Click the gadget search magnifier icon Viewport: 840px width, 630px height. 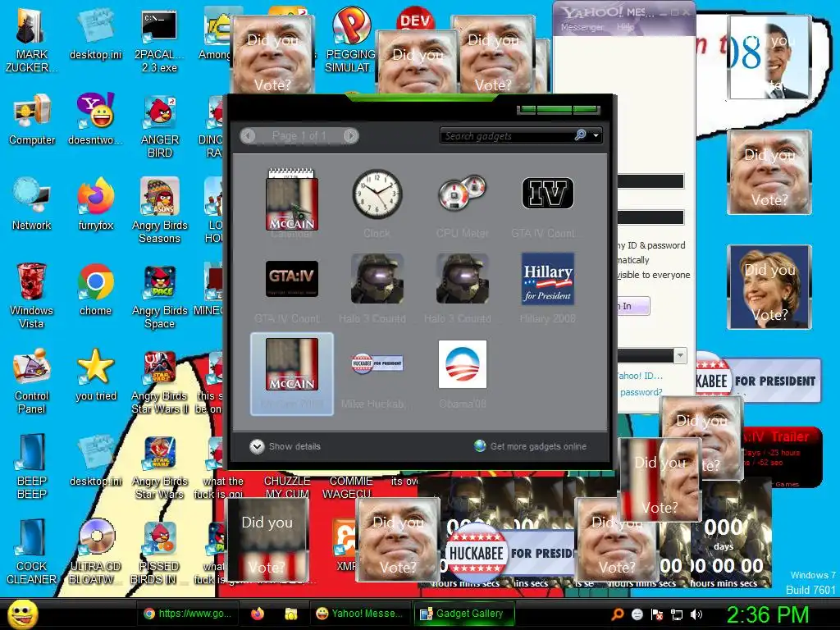tap(580, 135)
